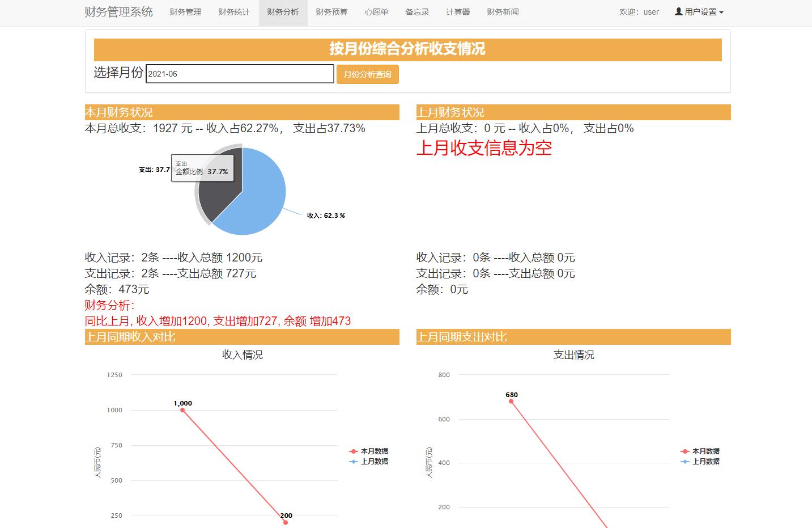
Task: Switch to the 财务统计 page
Action: click(233, 12)
